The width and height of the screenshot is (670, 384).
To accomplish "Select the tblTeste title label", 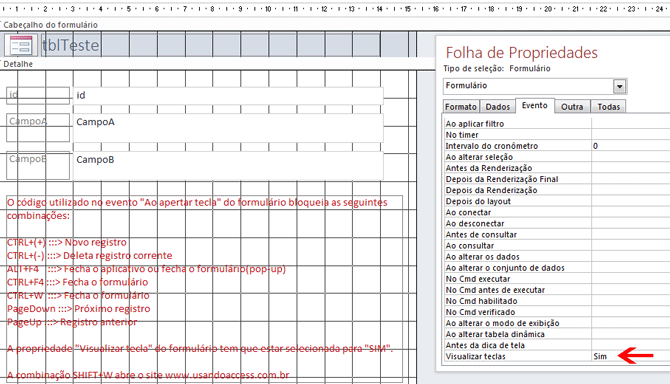I will (71, 45).
